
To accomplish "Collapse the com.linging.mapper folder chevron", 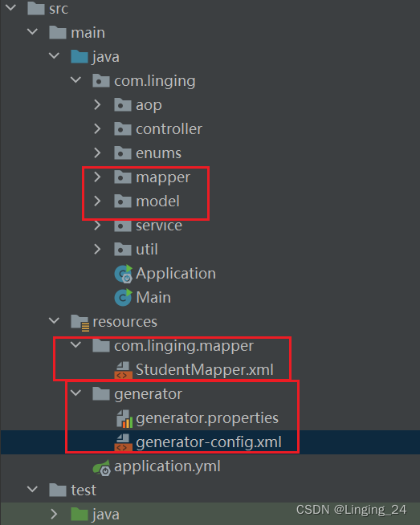I will coord(76,345).
